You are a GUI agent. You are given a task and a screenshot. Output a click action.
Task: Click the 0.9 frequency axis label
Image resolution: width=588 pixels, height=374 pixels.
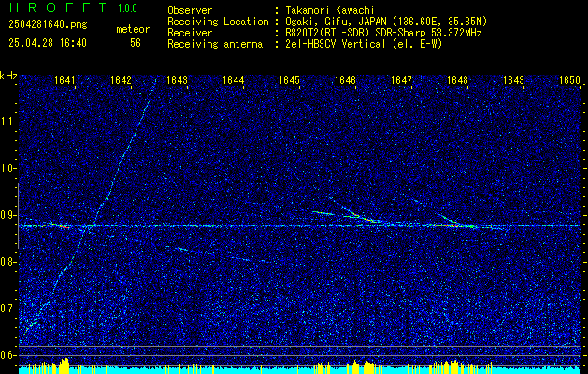point(8,215)
